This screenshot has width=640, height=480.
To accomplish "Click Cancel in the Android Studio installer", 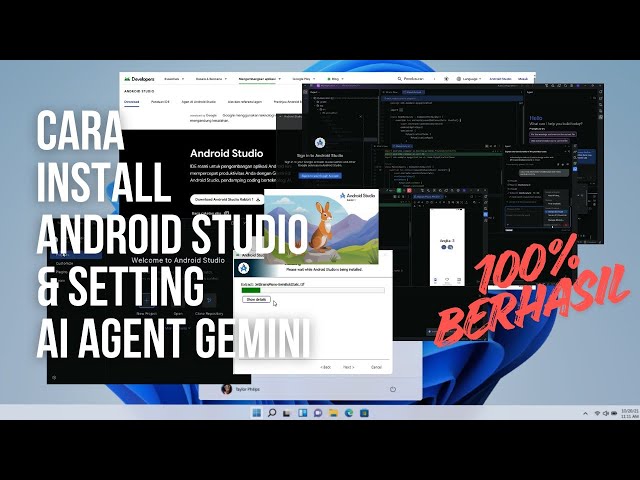I will pyautogui.click(x=376, y=367).
